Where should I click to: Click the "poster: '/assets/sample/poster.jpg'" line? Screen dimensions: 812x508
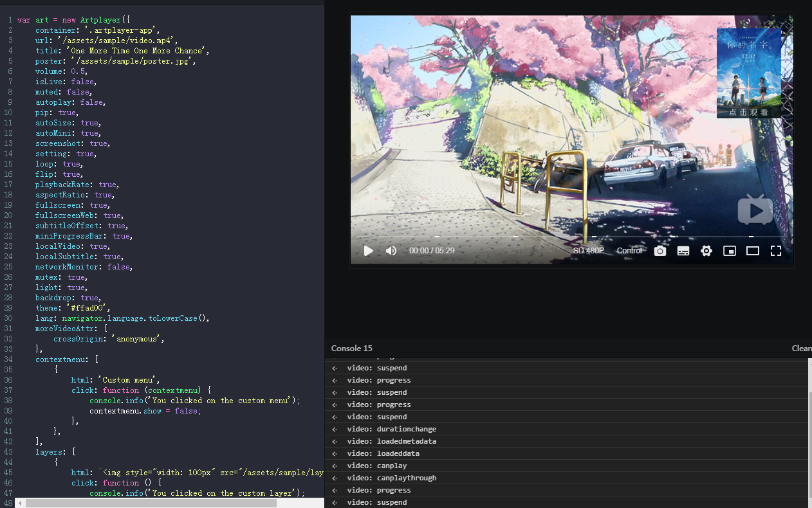(115, 61)
